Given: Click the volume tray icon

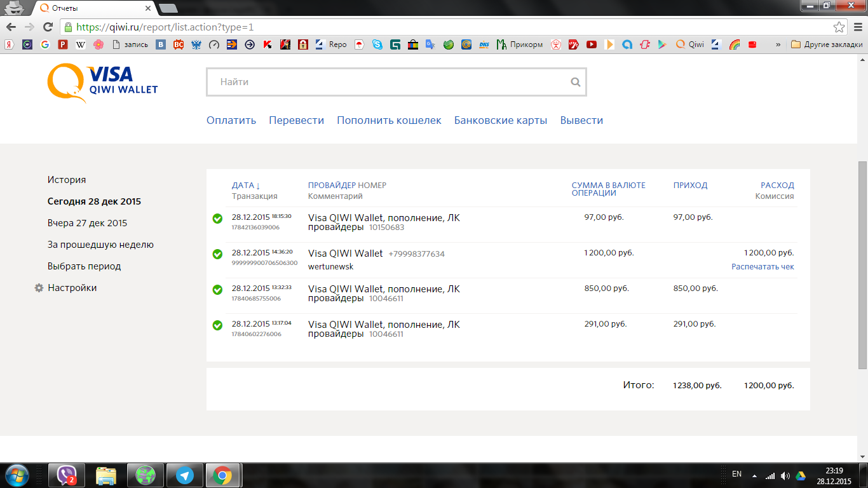Looking at the screenshot, I should click(x=785, y=475).
